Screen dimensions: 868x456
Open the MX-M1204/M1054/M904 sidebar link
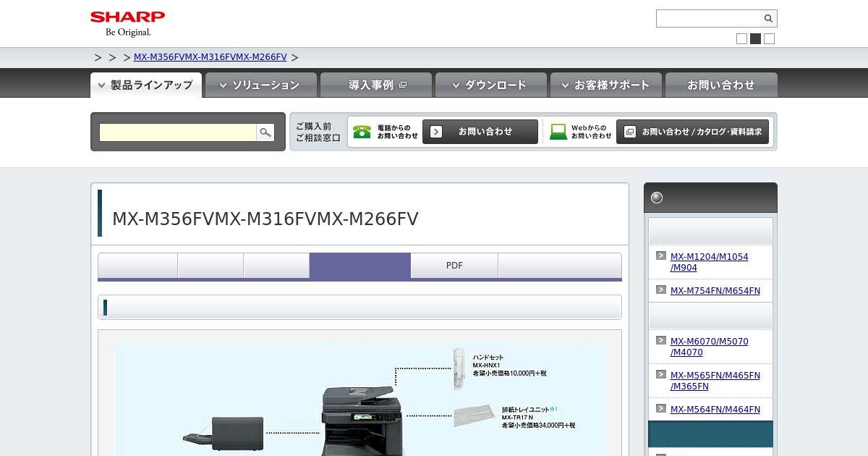(x=710, y=262)
